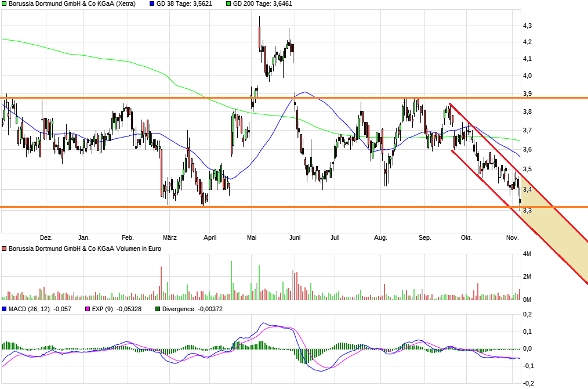Click the blue MACD legend swatch
Image resolution: width=588 pixels, height=389 pixels.
tap(4, 309)
